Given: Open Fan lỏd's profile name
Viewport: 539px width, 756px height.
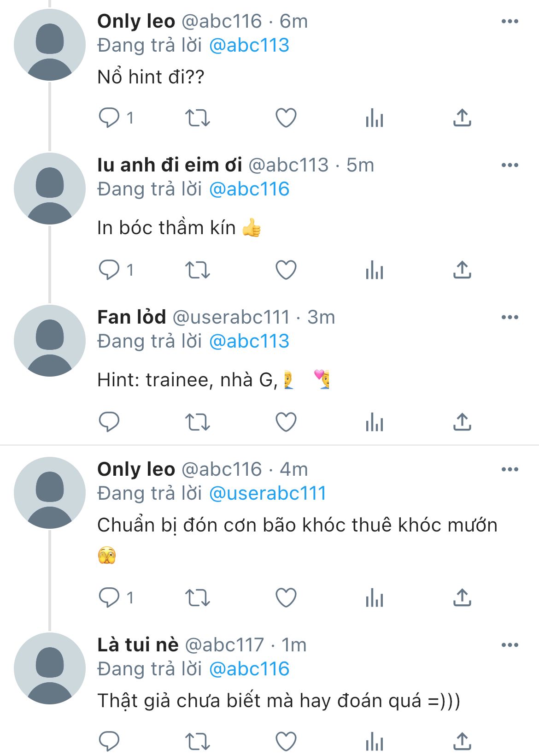Looking at the screenshot, I should point(132,317).
